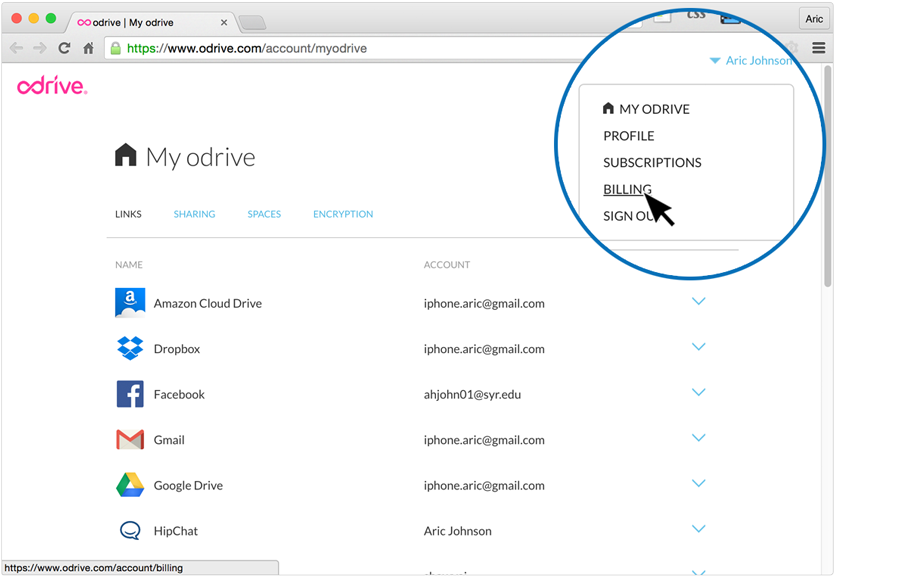Expand the HipChat row chevron

698,529
